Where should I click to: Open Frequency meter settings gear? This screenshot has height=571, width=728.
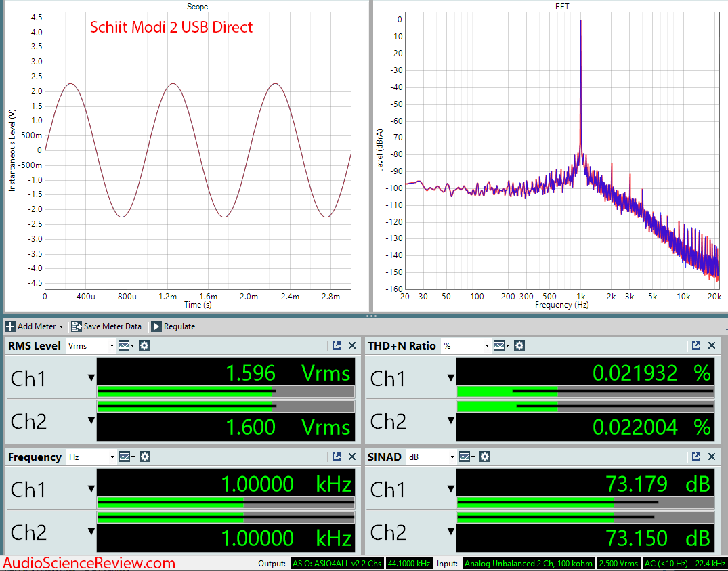(x=145, y=457)
